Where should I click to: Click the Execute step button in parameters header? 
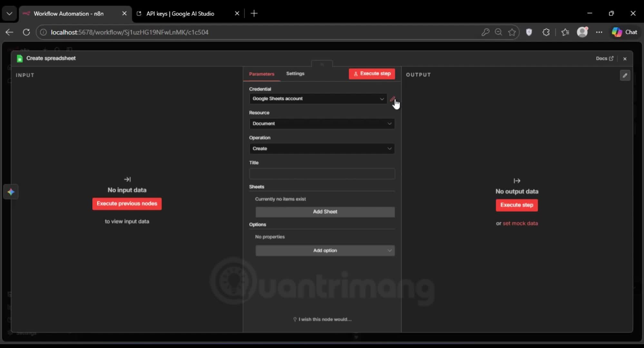372,73
